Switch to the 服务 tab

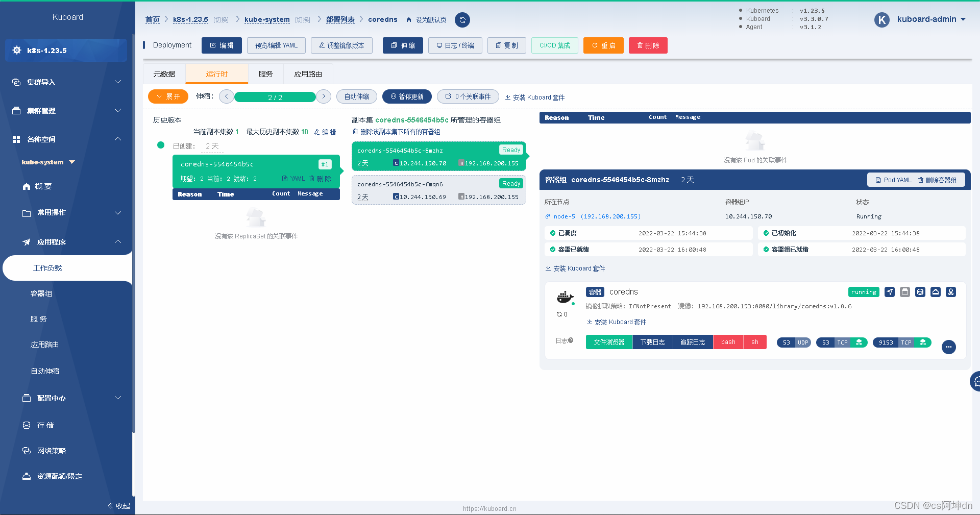(x=265, y=74)
